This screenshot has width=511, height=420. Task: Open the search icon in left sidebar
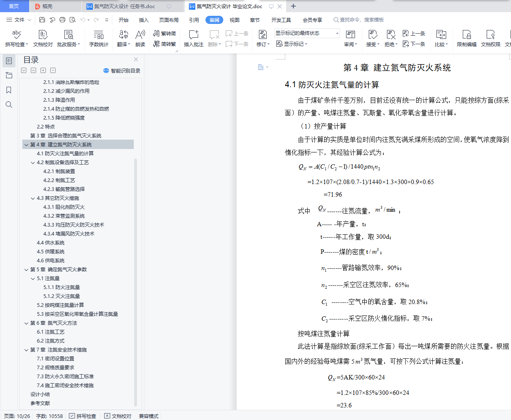point(9,105)
